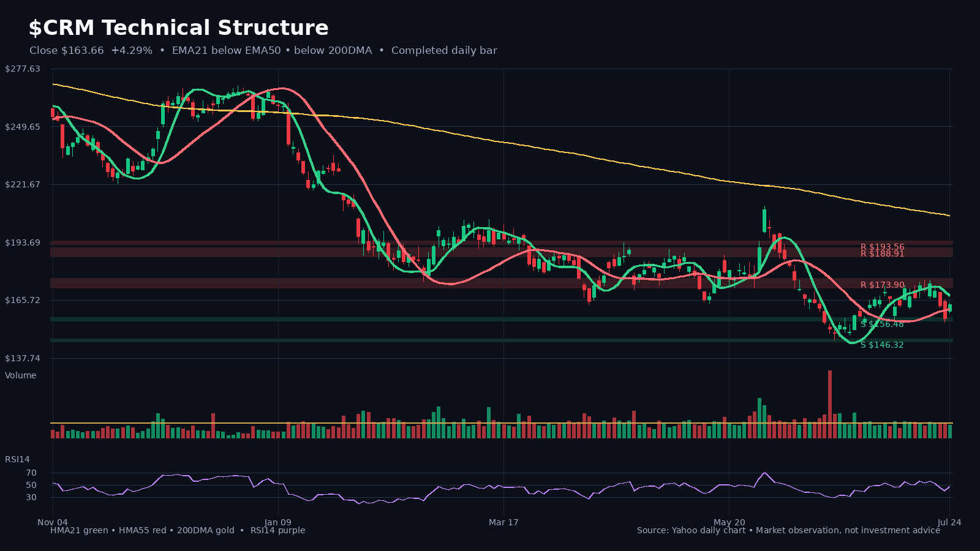Click the Completed daily bar text
This screenshot has height=551, width=980.
pos(444,51)
